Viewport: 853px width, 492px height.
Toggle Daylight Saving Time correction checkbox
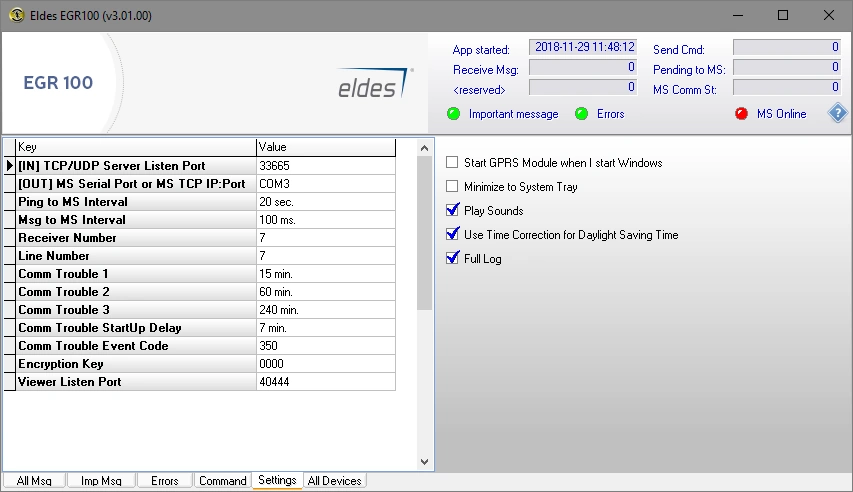452,234
